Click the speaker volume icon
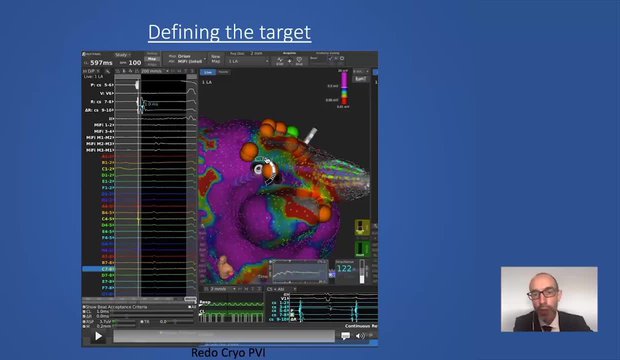 360,336
